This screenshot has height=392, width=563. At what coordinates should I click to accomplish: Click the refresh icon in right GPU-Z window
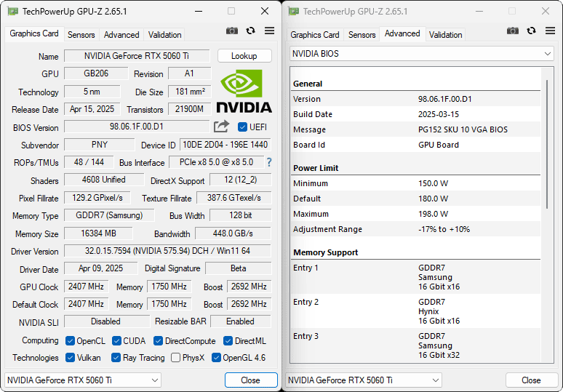click(532, 31)
